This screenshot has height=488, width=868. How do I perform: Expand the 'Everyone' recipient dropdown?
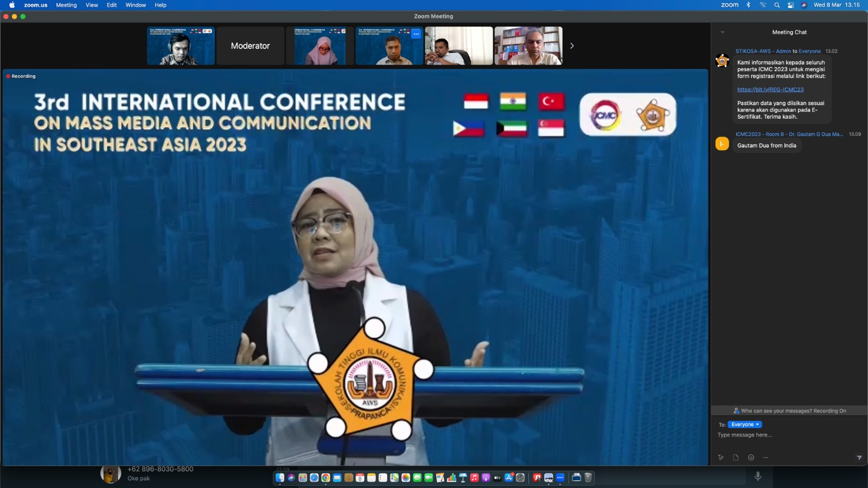pyautogui.click(x=745, y=425)
